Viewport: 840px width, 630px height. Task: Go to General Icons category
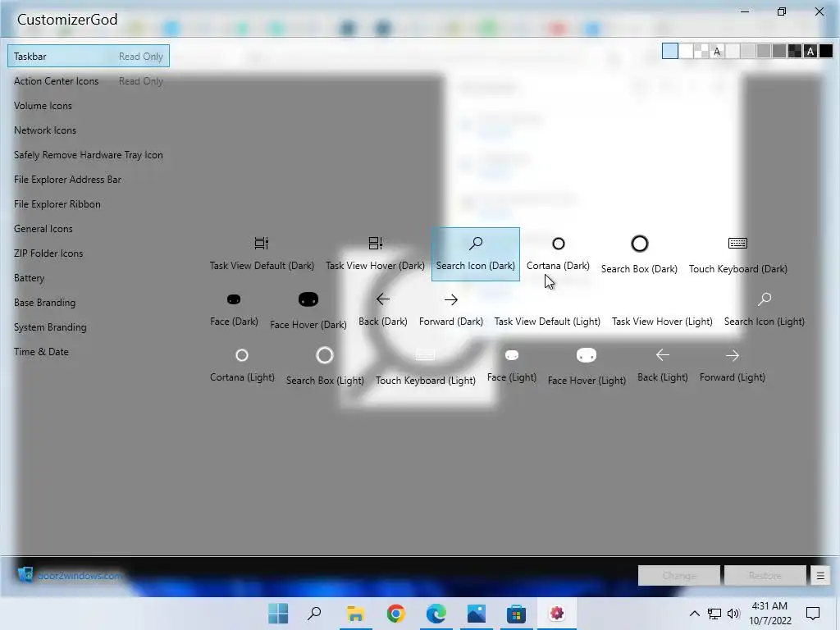[89, 229]
